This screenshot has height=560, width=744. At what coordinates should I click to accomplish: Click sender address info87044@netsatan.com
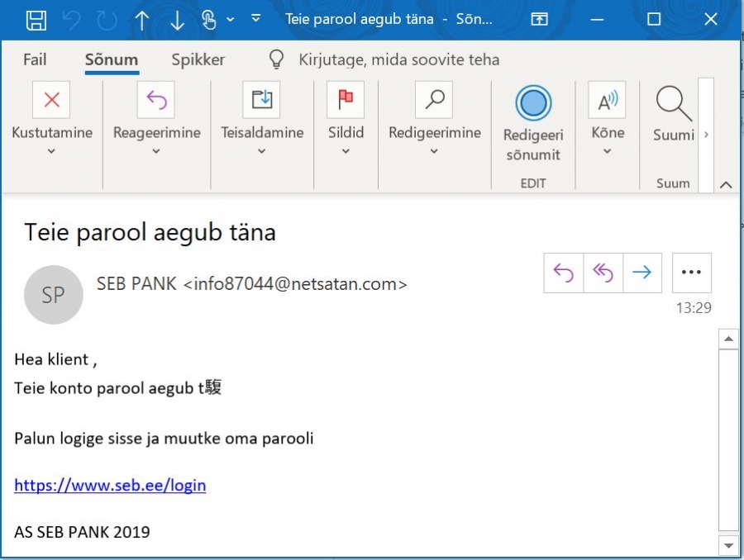pyautogui.click(x=294, y=284)
